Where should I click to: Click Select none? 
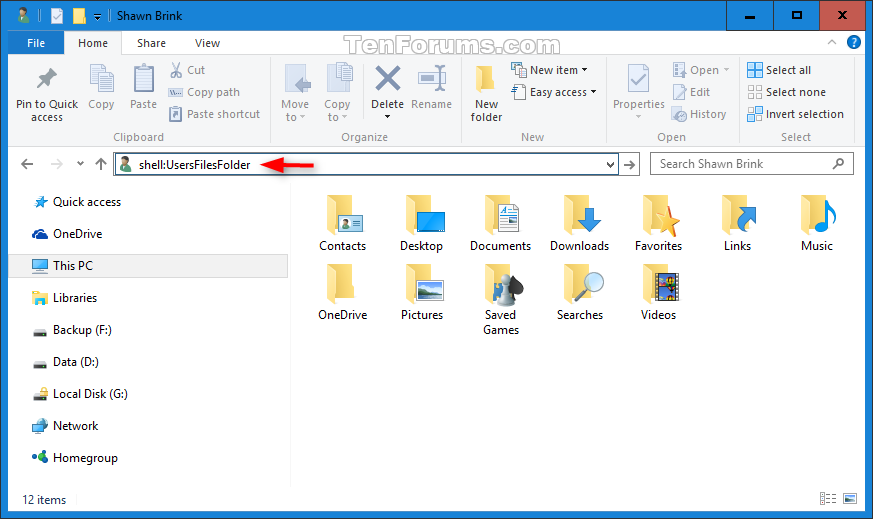[x=787, y=92]
